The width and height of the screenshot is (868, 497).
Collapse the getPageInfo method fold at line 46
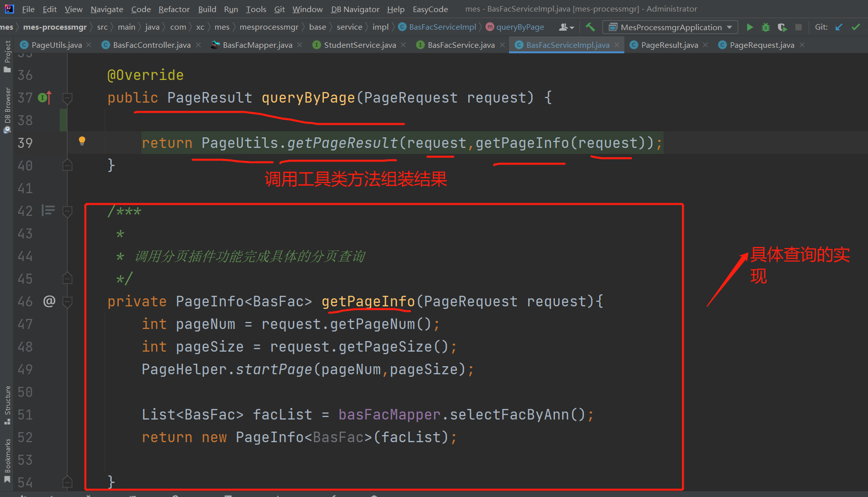[x=67, y=301]
